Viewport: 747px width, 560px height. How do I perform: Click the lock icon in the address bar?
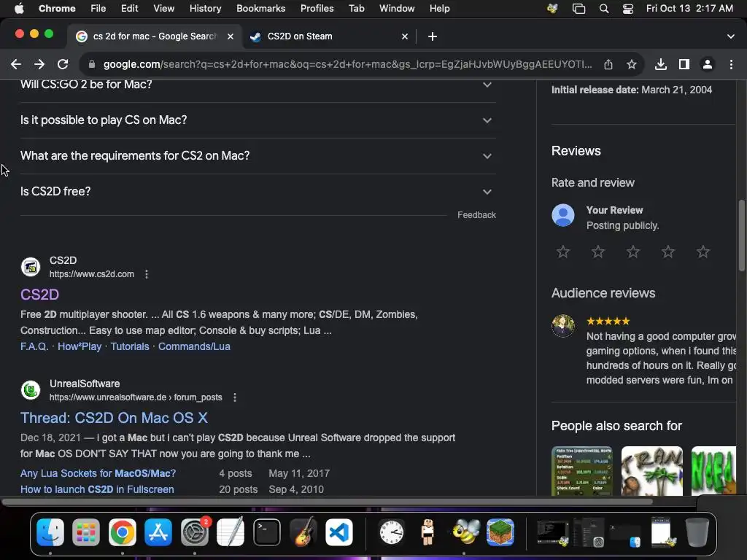pyautogui.click(x=91, y=64)
